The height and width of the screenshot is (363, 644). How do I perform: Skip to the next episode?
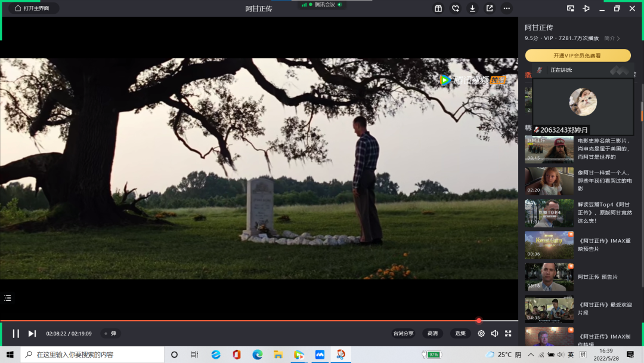tap(32, 333)
